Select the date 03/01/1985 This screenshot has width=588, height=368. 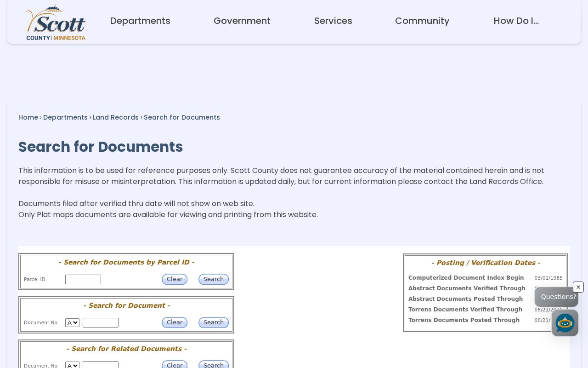coord(548,278)
